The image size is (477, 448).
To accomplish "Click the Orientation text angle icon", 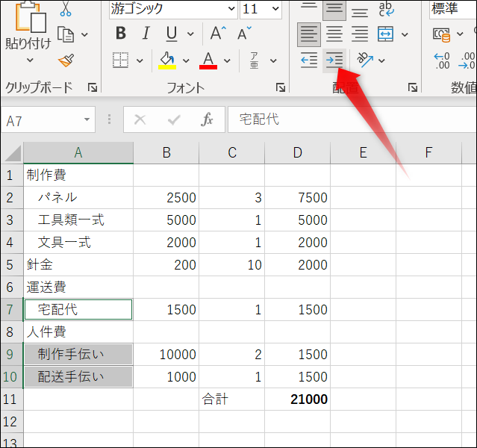I will 365,60.
